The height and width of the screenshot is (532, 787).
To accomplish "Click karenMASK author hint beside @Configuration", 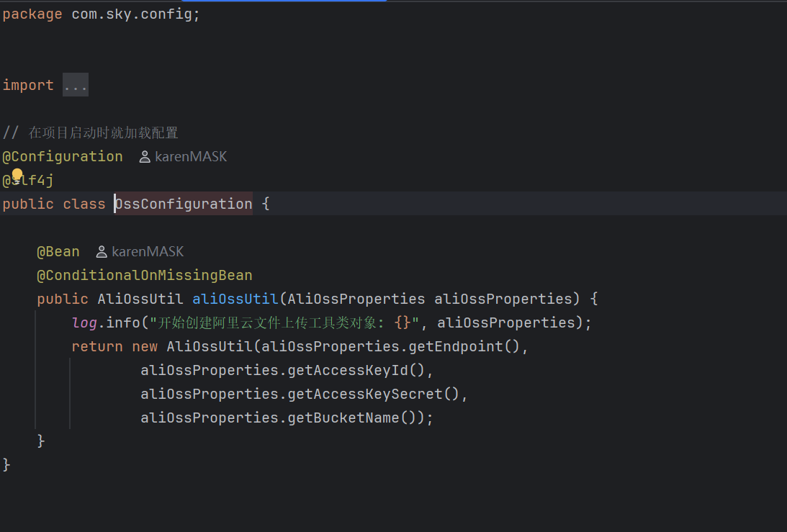I will (x=191, y=157).
